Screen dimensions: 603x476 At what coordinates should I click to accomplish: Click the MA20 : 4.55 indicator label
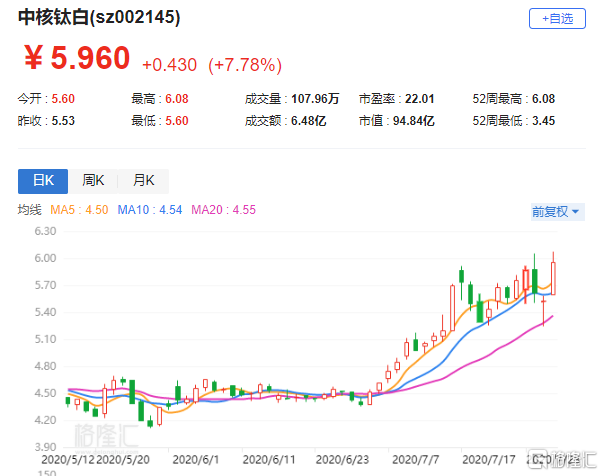(x=223, y=210)
